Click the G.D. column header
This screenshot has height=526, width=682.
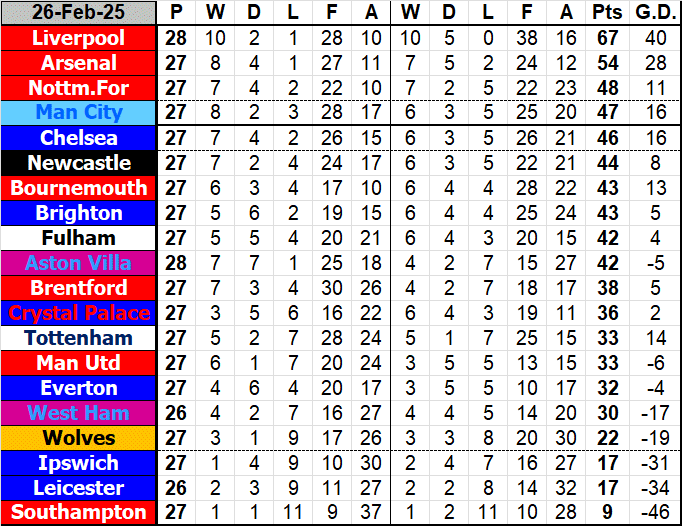(x=652, y=13)
